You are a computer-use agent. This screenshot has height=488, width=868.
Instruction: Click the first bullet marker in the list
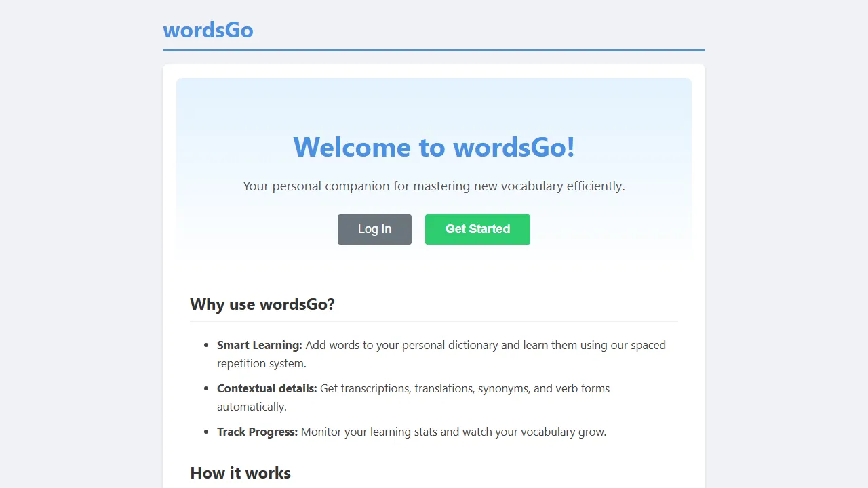coord(206,345)
